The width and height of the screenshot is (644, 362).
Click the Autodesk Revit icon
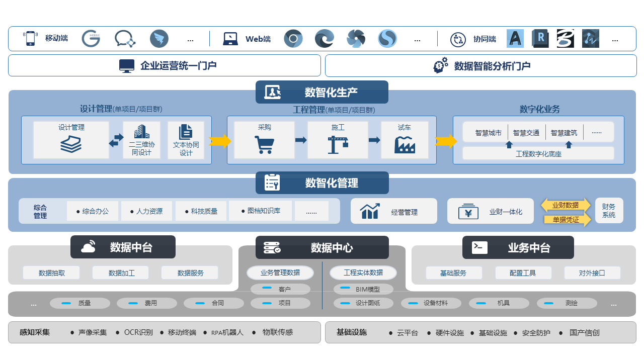point(541,39)
